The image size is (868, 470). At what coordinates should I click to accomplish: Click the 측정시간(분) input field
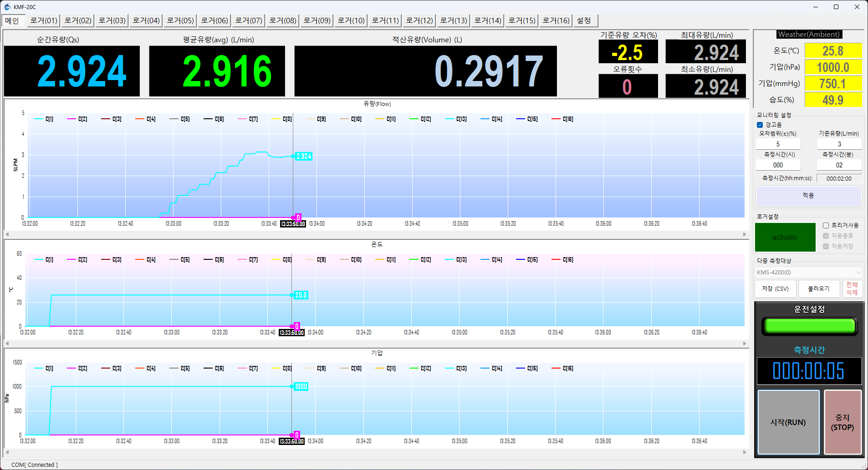pos(839,165)
